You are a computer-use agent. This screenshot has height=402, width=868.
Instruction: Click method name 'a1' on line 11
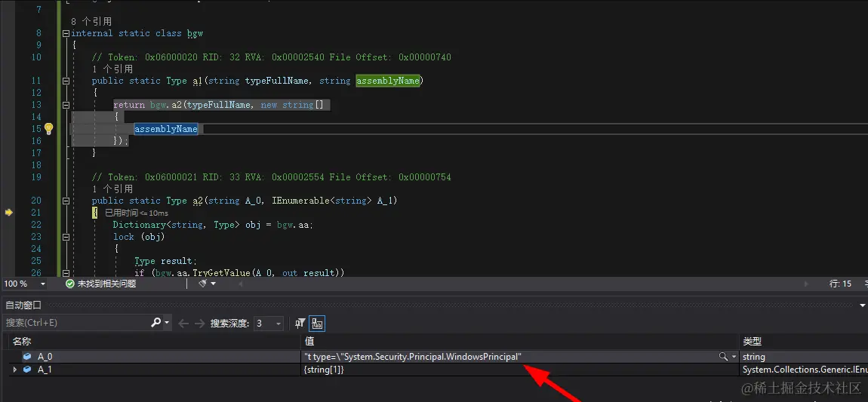point(198,81)
